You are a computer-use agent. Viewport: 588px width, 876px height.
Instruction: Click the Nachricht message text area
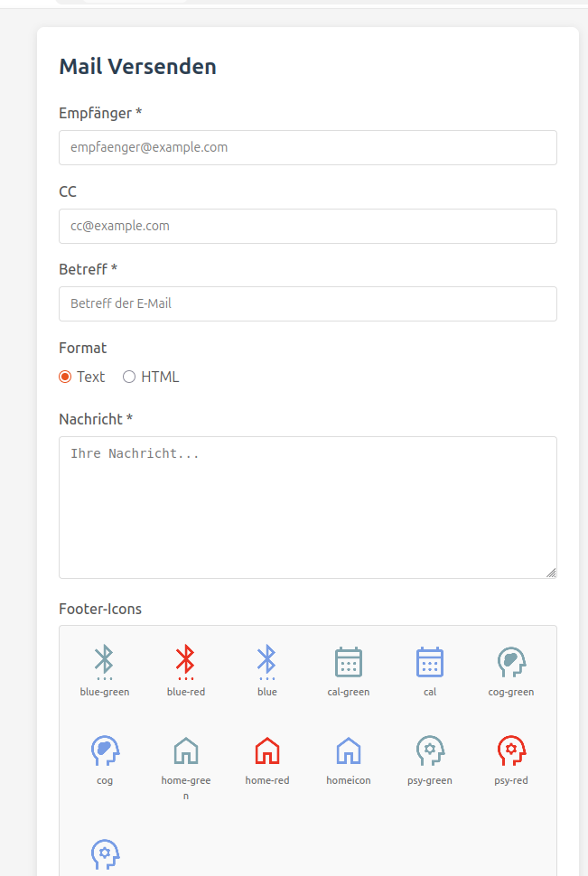307,507
